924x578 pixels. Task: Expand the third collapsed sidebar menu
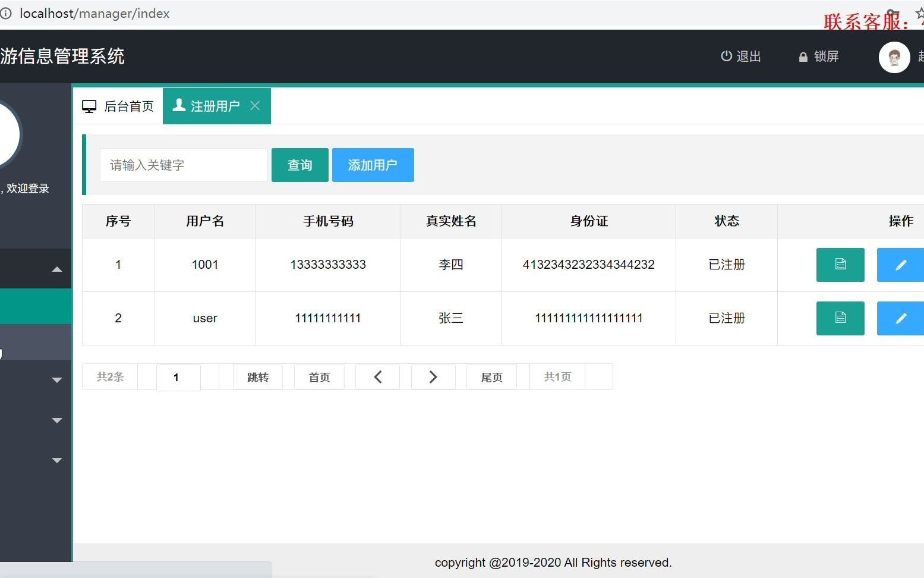click(57, 460)
